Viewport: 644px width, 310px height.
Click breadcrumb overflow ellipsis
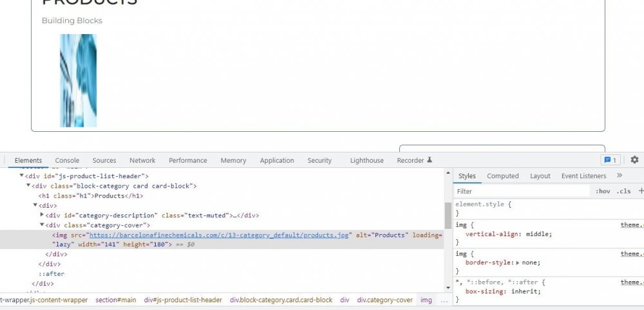pos(444,300)
